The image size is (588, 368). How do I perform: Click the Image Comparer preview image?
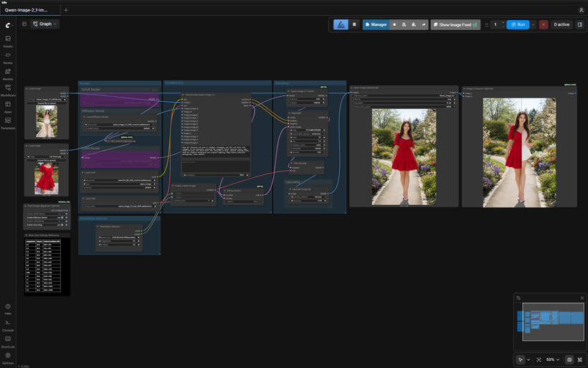[x=519, y=153]
